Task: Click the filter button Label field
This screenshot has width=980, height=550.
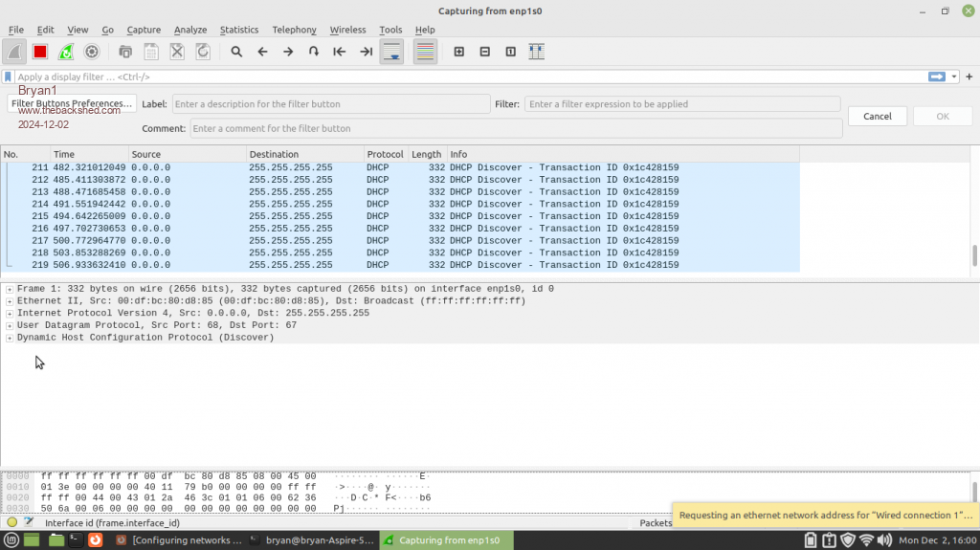Action: point(330,103)
